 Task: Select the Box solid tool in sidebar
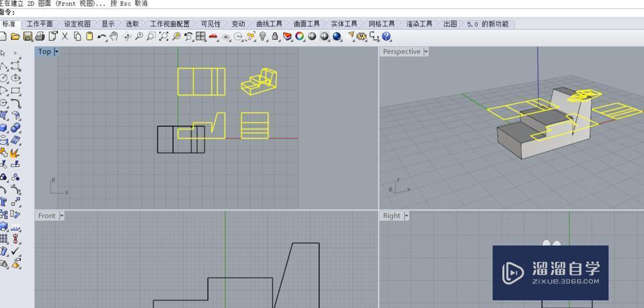(x=3, y=128)
